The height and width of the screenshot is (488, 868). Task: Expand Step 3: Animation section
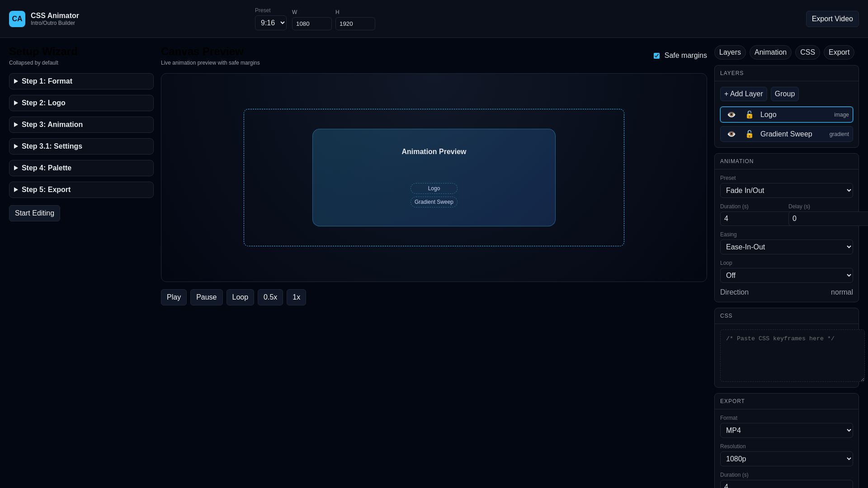(x=81, y=125)
